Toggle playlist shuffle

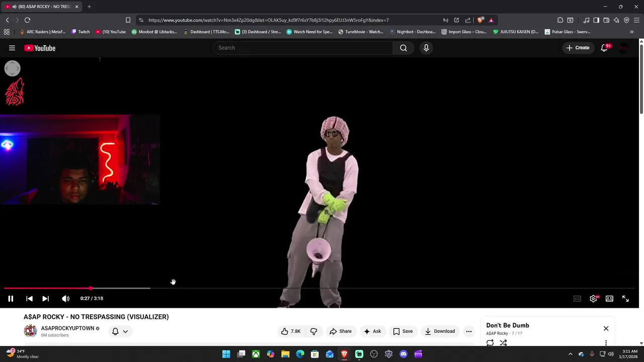pyautogui.click(x=503, y=343)
